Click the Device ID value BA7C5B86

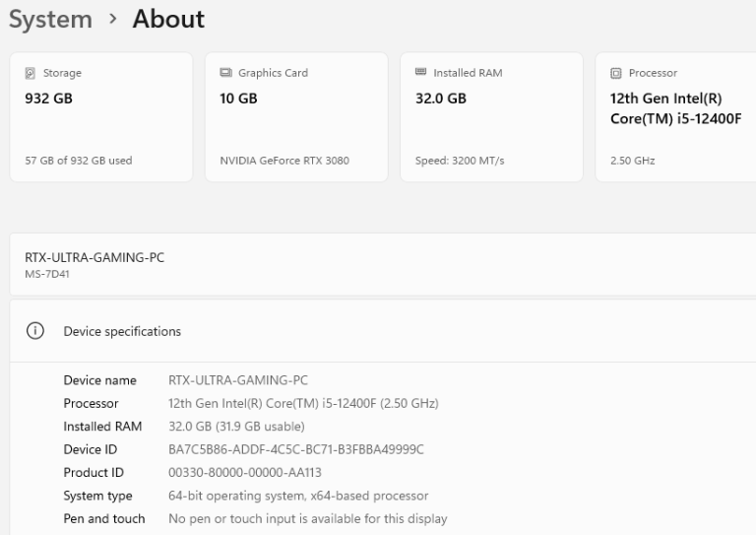[x=295, y=449]
